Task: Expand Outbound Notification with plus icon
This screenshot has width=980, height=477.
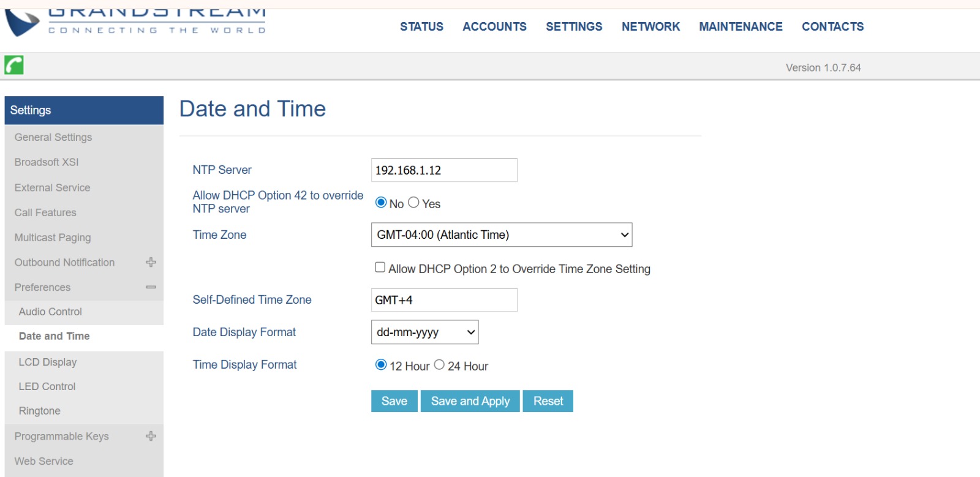Action: [x=151, y=262]
